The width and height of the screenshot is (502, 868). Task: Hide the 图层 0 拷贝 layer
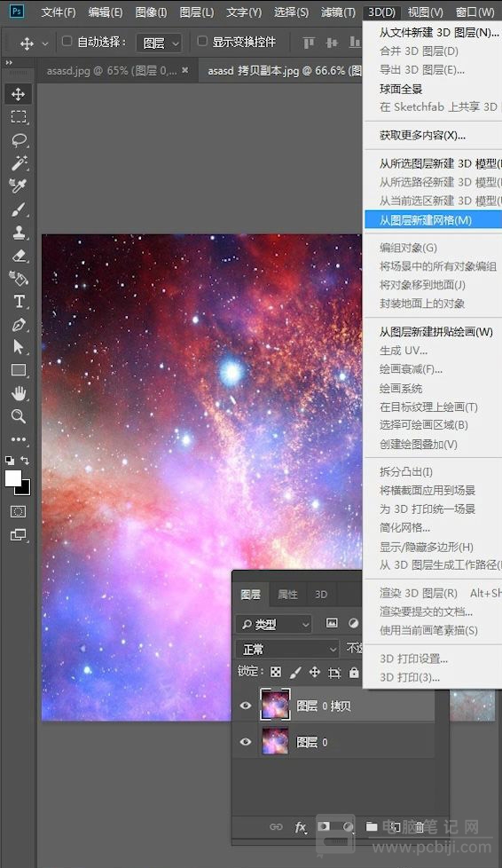tap(246, 706)
